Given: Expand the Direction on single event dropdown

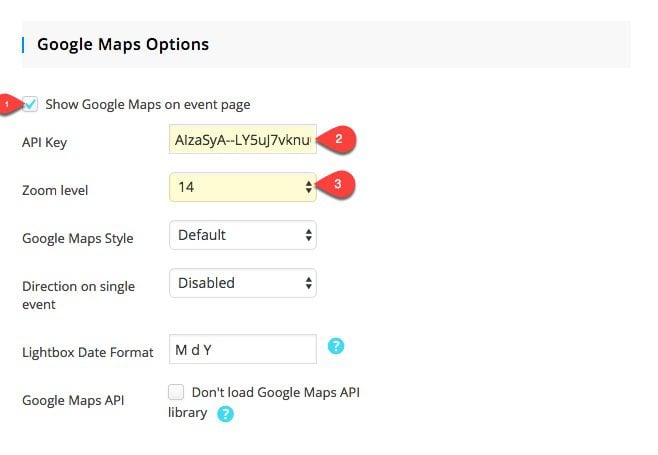Looking at the screenshot, I should [x=243, y=283].
